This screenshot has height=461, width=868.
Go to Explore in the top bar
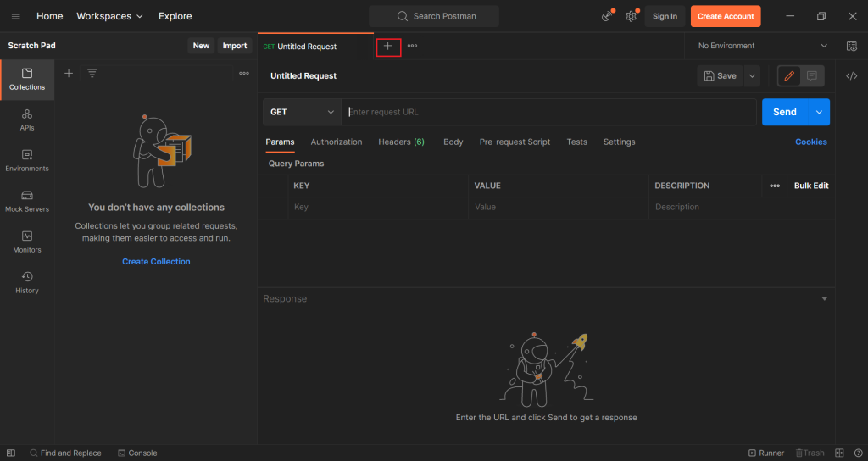(x=175, y=17)
